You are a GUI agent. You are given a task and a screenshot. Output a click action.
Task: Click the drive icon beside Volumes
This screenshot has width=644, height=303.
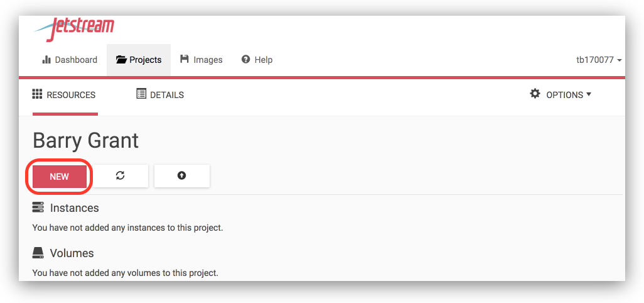tap(38, 253)
